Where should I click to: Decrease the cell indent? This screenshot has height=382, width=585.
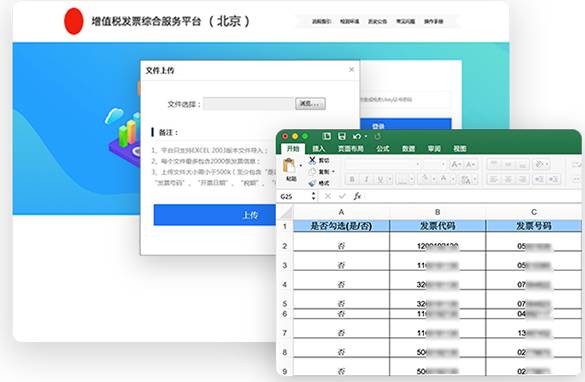pyautogui.click(x=539, y=179)
